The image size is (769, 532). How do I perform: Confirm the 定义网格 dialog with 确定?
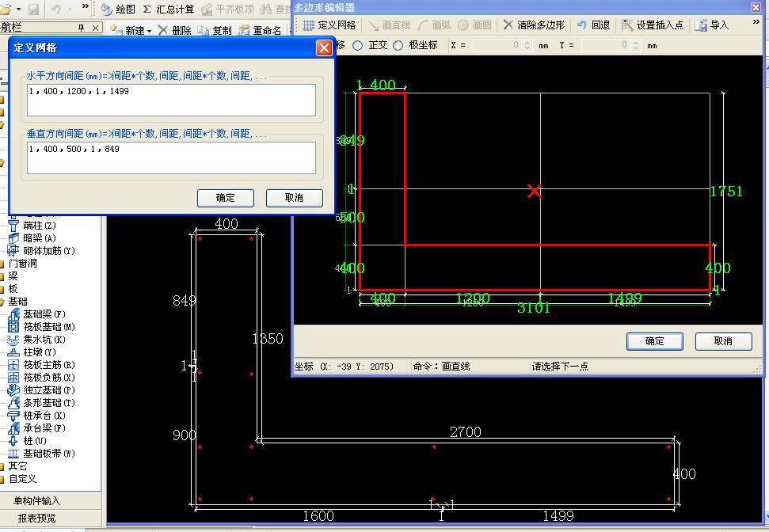pos(226,198)
